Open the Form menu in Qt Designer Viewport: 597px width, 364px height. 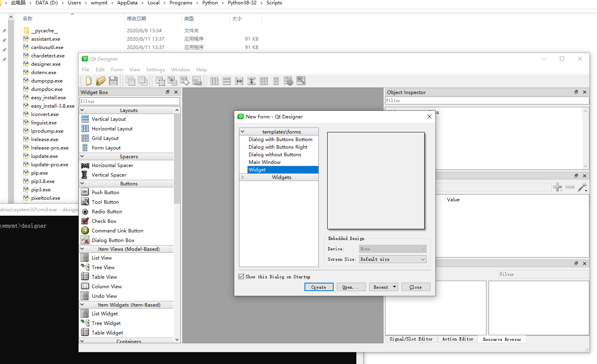[x=117, y=69]
